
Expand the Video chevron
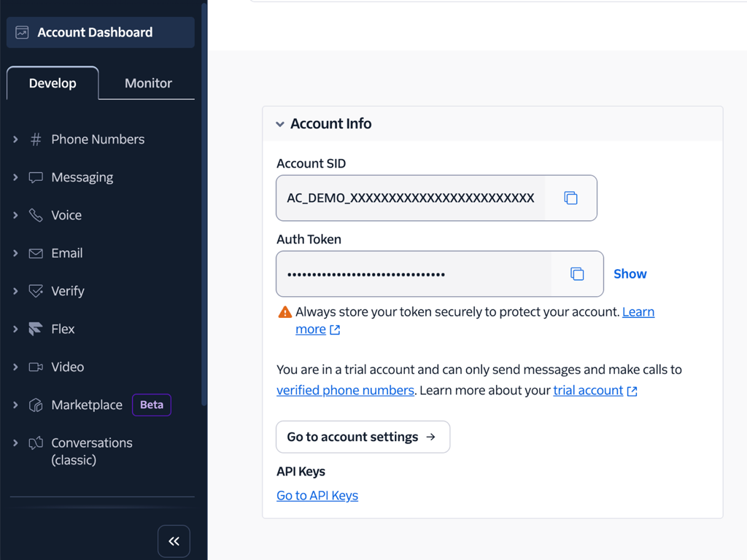pos(15,367)
